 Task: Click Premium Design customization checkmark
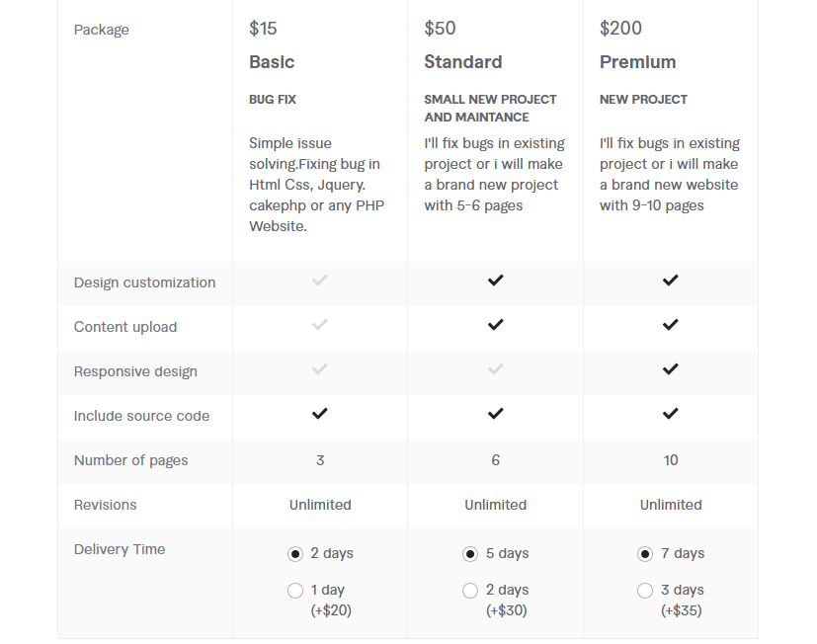[670, 281]
